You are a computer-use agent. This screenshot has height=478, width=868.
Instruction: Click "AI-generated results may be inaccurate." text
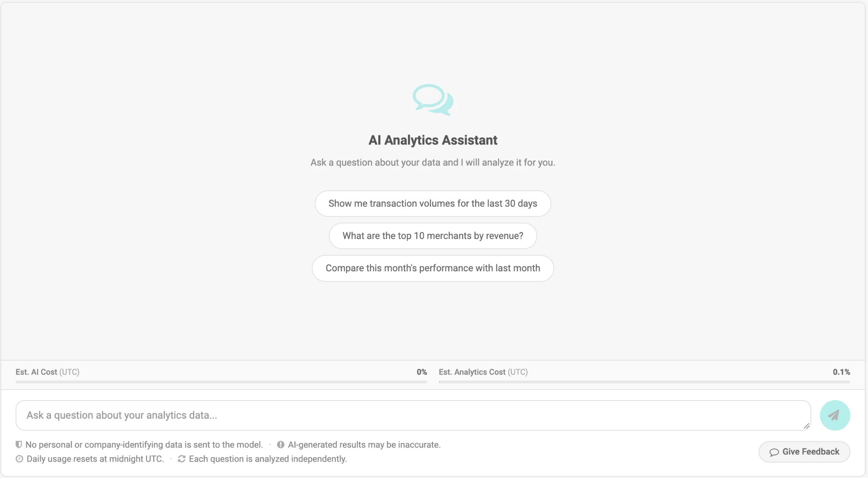[x=364, y=445]
